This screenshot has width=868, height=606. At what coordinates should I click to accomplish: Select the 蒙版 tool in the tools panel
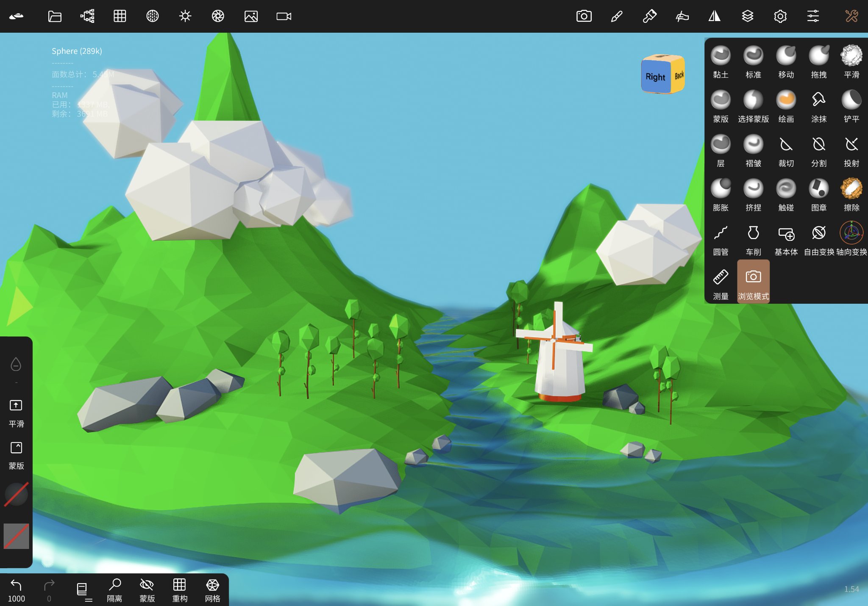[x=721, y=106]
